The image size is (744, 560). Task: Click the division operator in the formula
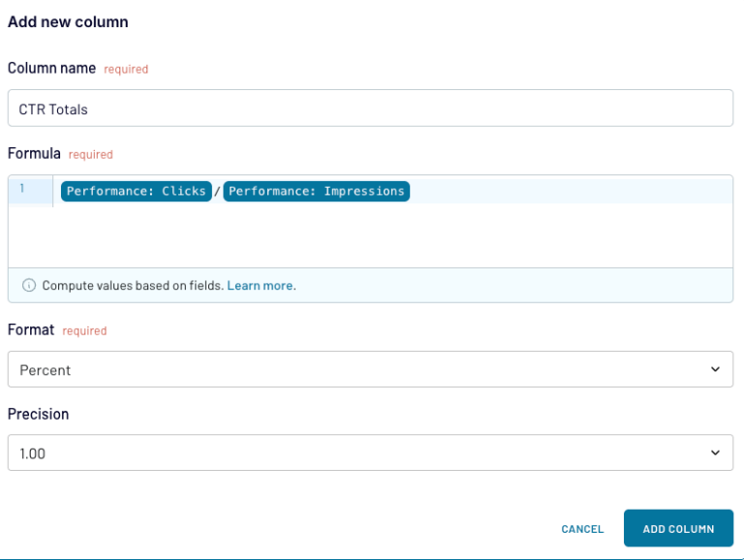[x=218, y=192]
